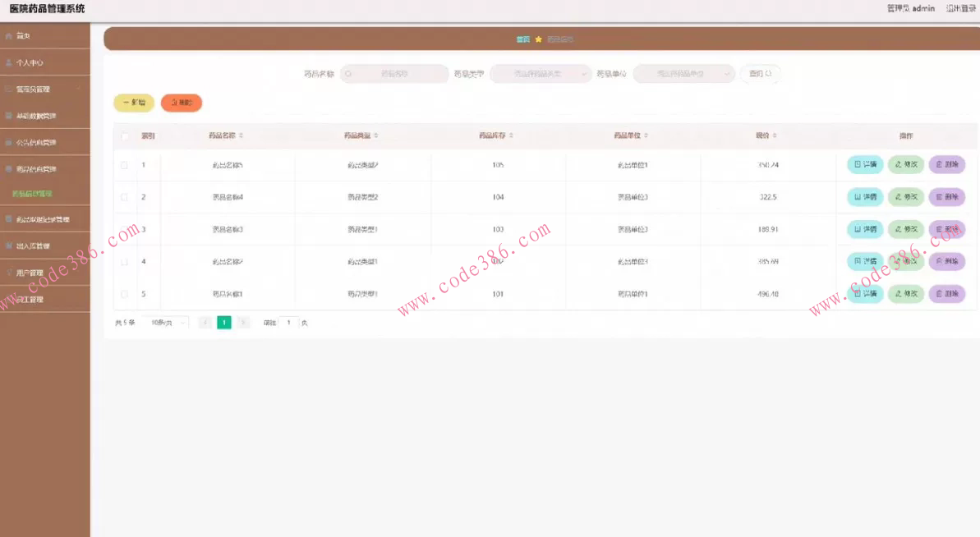Image resolution: width=980 pixels, height=537 pixels.
Task: Open 公告信息管理 in the sidebar
Action: click(45, 143)
